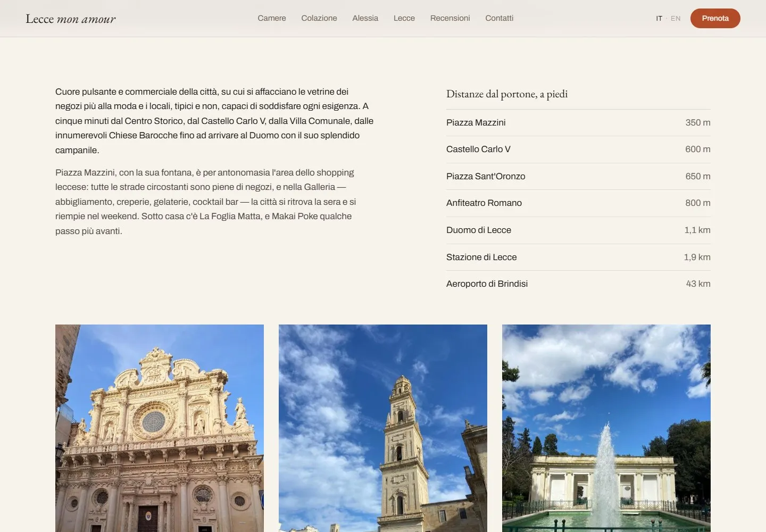Click the Aeroporto di Brindisi row label

(487, 284)
